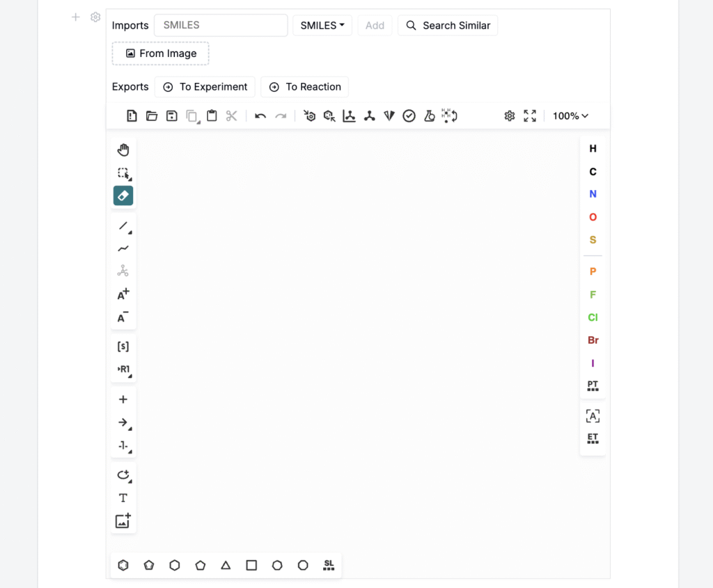
Task: Click the Decrease Charge A- tool
Action: point(123,317)
